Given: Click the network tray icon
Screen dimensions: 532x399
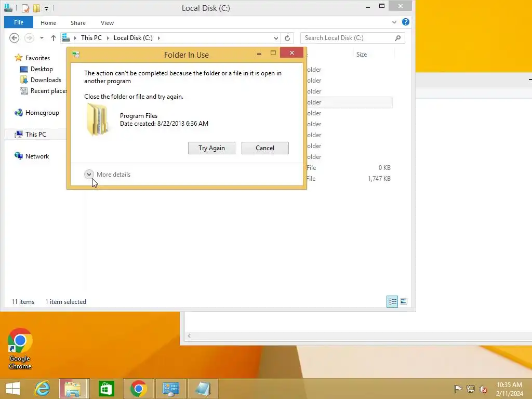Looking at the screenshot, I should (x=471, y=389).
